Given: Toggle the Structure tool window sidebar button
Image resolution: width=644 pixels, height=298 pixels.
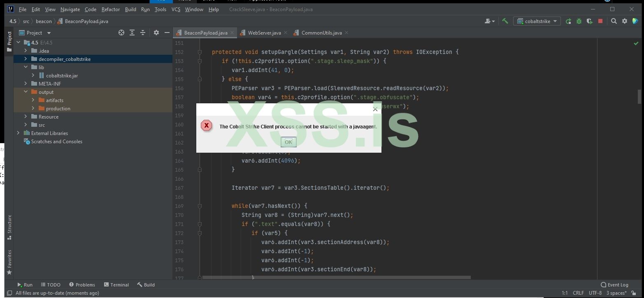Looking at the screenshot, I should coord(9,227).
